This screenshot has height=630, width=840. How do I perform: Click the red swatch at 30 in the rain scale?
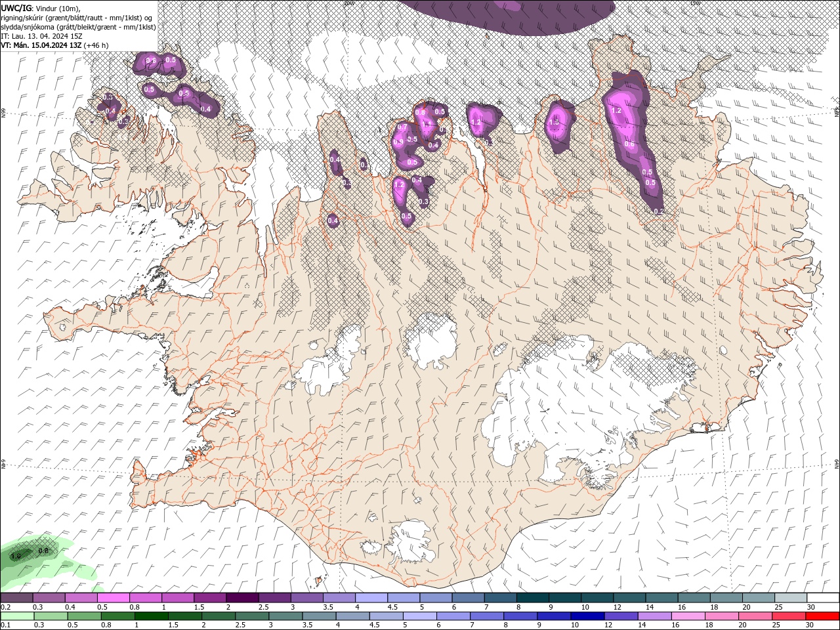pyautogui.click(x=822, y=616)
